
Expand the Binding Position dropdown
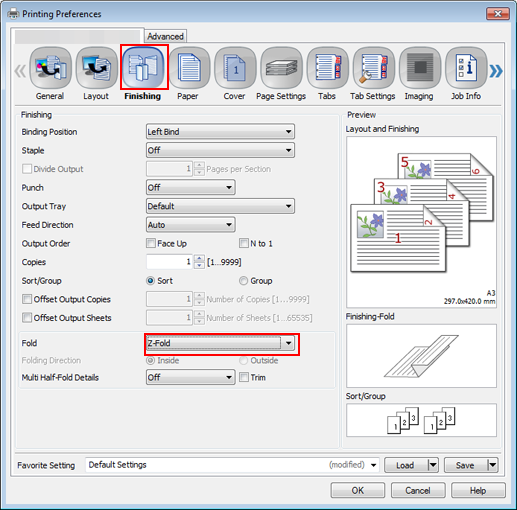[x=220, y=132]
